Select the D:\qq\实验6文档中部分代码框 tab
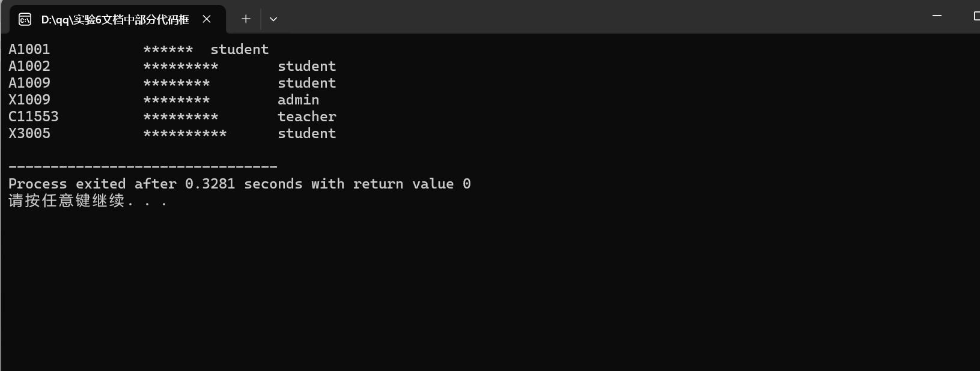 tap(115, 19)
